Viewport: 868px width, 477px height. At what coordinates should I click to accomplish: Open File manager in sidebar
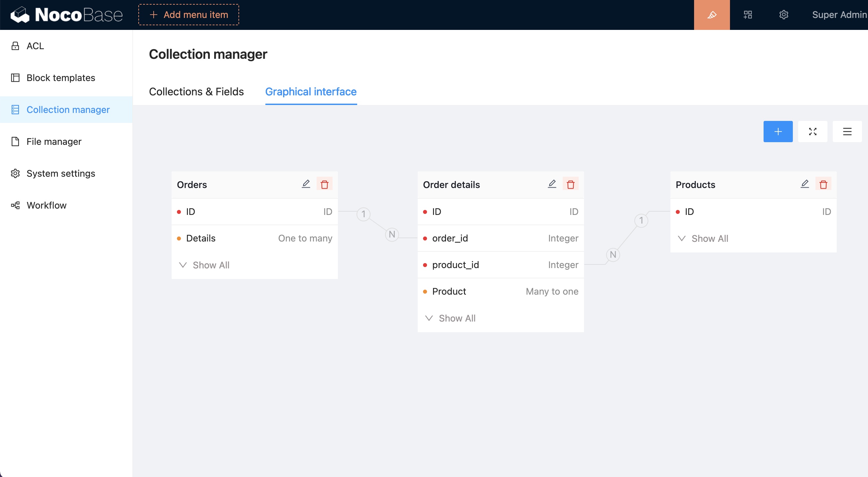coord(54,142)
